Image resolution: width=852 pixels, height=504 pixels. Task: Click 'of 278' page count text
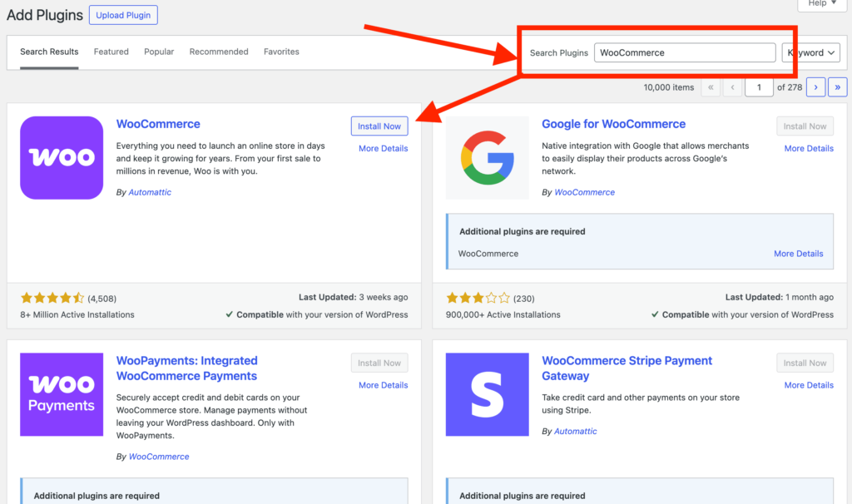[x=790, y=87]
